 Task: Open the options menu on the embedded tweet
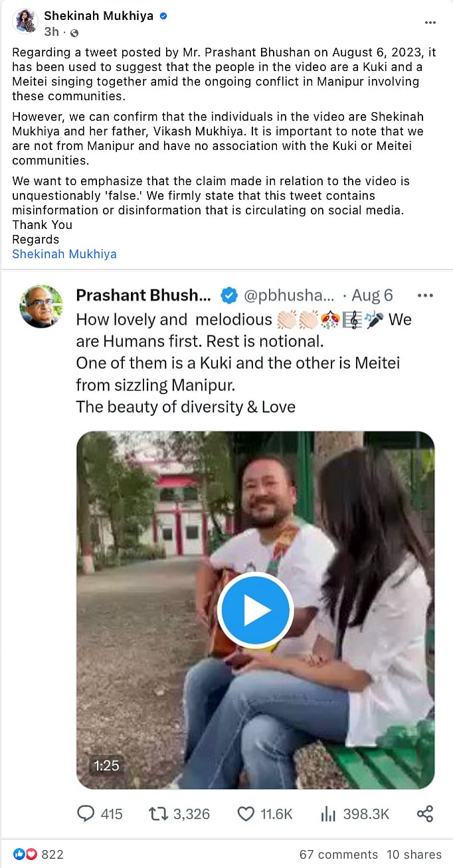tap(424, 295)
